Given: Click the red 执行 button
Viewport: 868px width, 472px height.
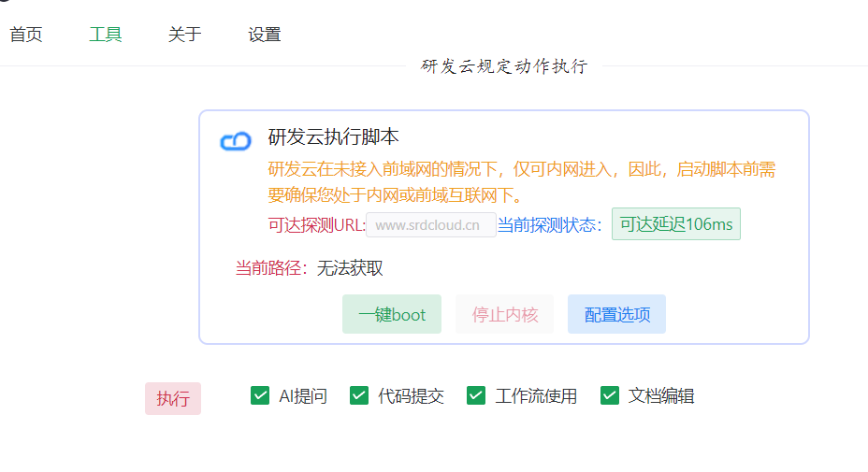Looking at the screenshot, I should (x=173, y=398).
